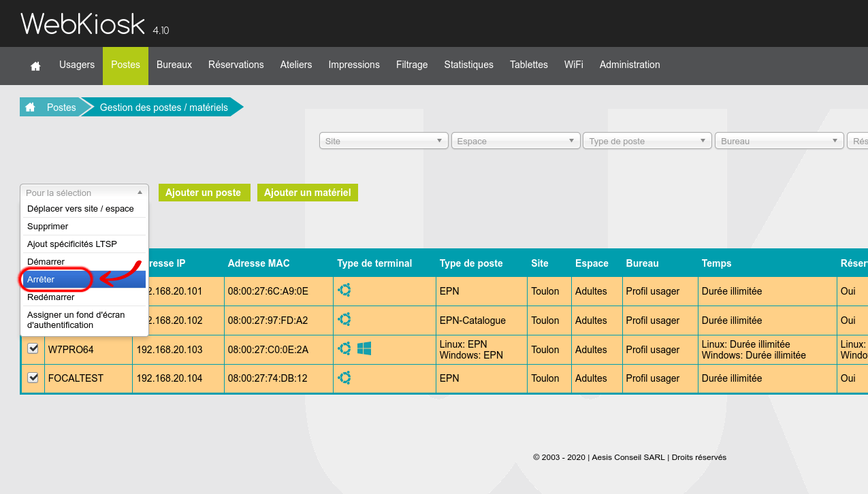Click MAC address 08:00:27:C0:0E:2A

pyautogui.click(x=268, y=350)
